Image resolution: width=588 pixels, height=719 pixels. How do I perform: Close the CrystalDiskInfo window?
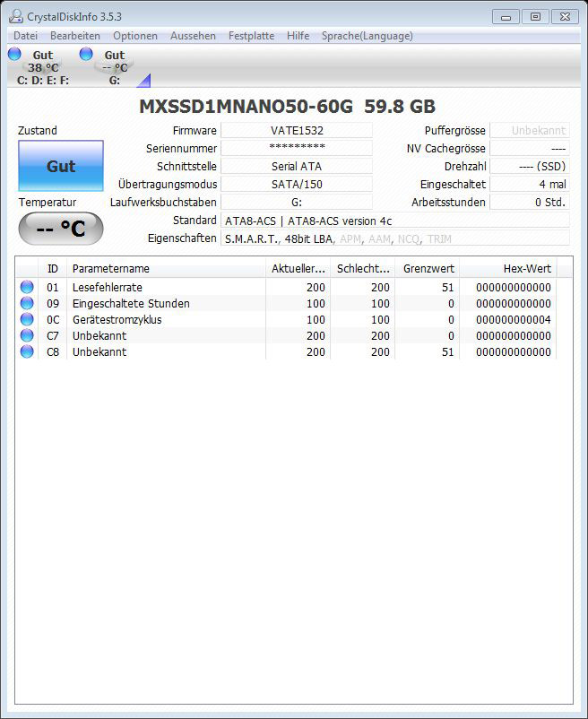point(565,17)
